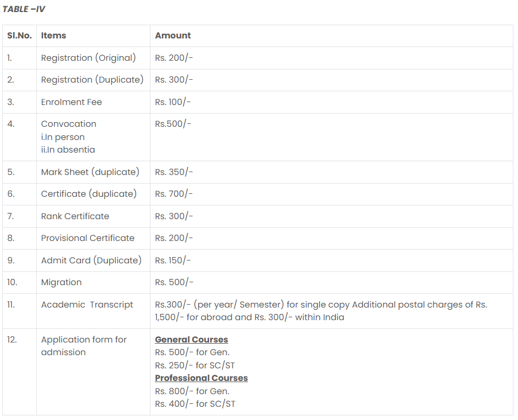The height and width of the screenshot is (420, 518).
Task: Click the Application form for admission item
Action: (84, 345)
